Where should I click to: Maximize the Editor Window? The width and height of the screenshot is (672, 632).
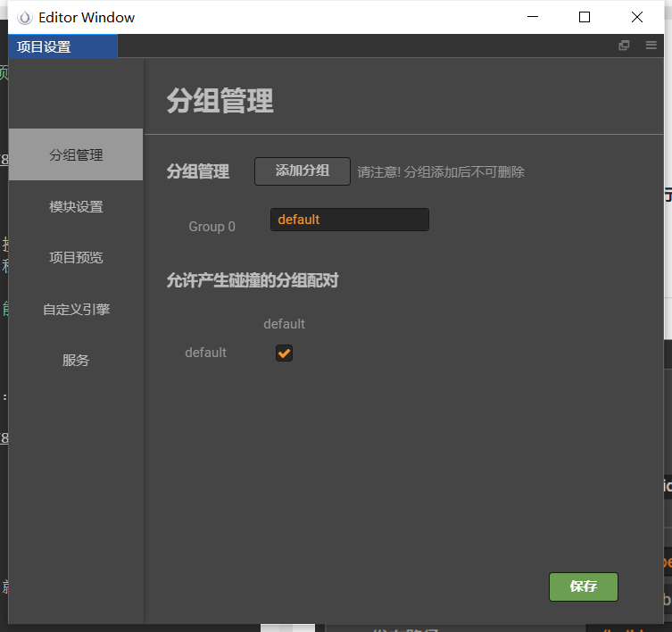(585, 17)
